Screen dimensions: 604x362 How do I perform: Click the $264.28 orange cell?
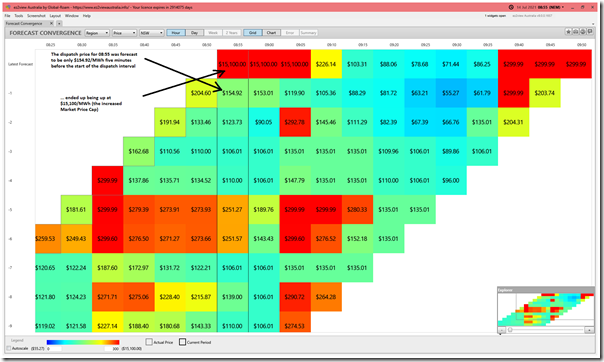pyautogui.click(x=326, y=297)
